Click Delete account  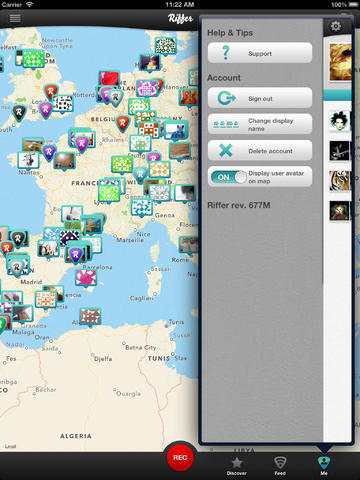(x=260, y=150)
